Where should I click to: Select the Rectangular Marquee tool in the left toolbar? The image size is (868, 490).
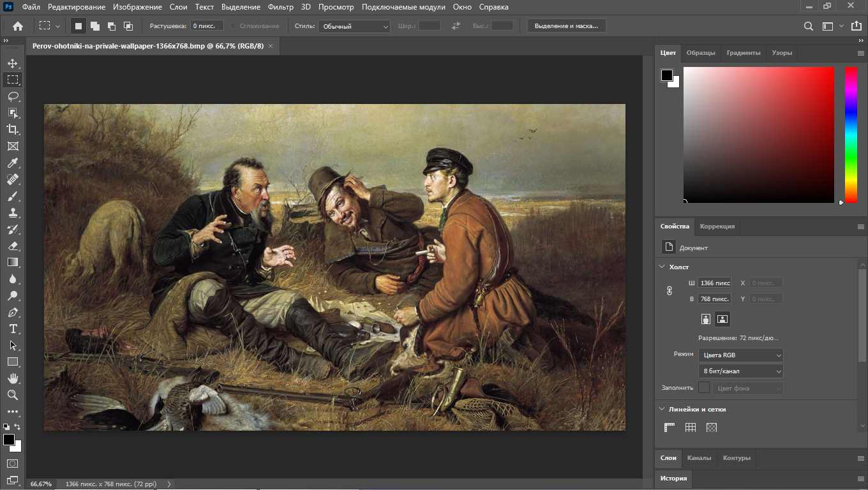(x=13, y=80)
